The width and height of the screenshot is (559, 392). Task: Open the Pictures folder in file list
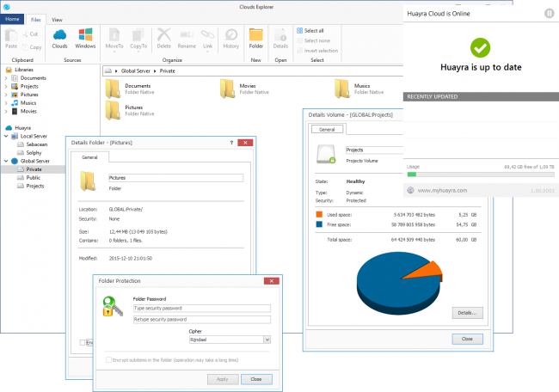[130, 111]
